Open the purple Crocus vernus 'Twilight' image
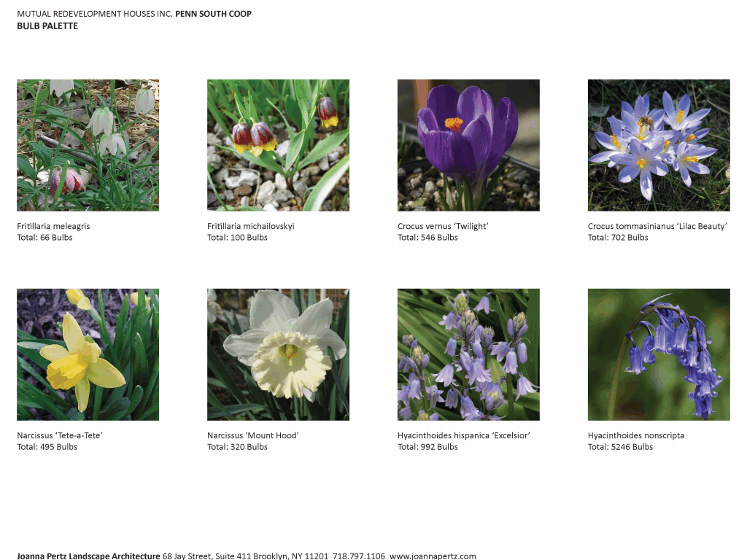 click(x=468, y=145)
